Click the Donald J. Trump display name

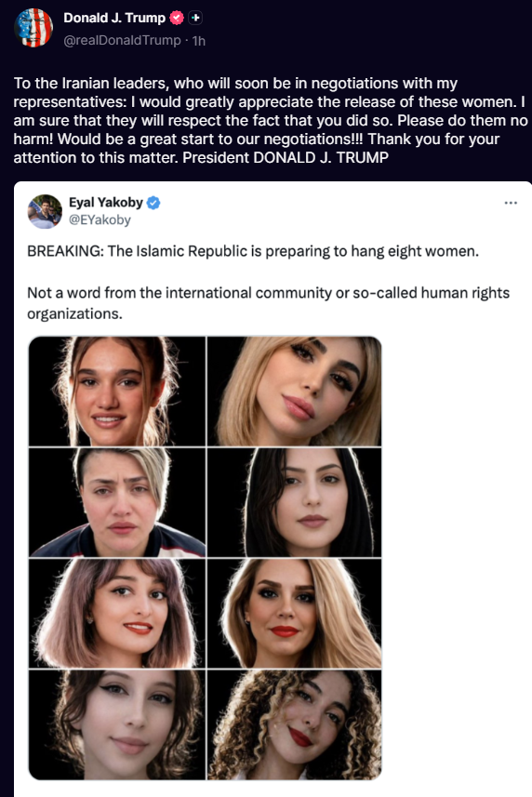114,18
